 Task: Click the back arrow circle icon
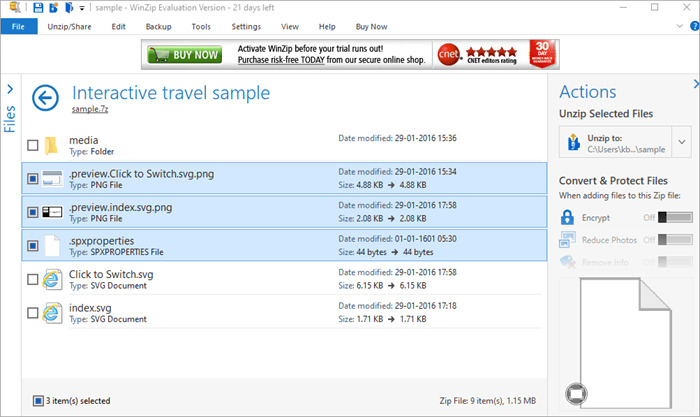[x=45, y=96]
